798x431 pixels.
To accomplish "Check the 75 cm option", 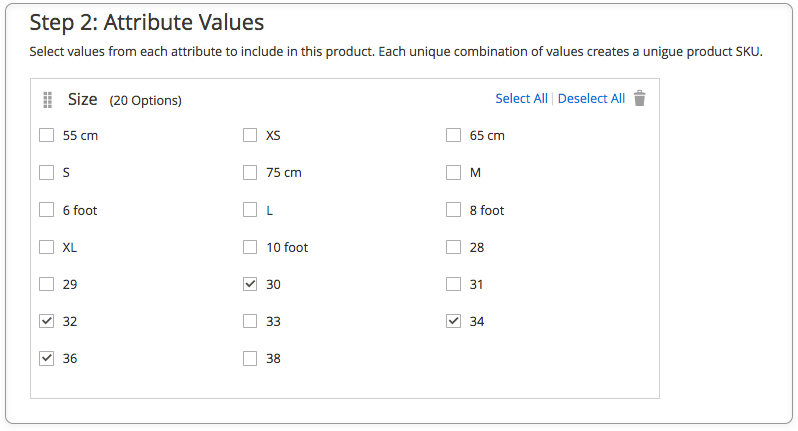I will pos(250,173).
